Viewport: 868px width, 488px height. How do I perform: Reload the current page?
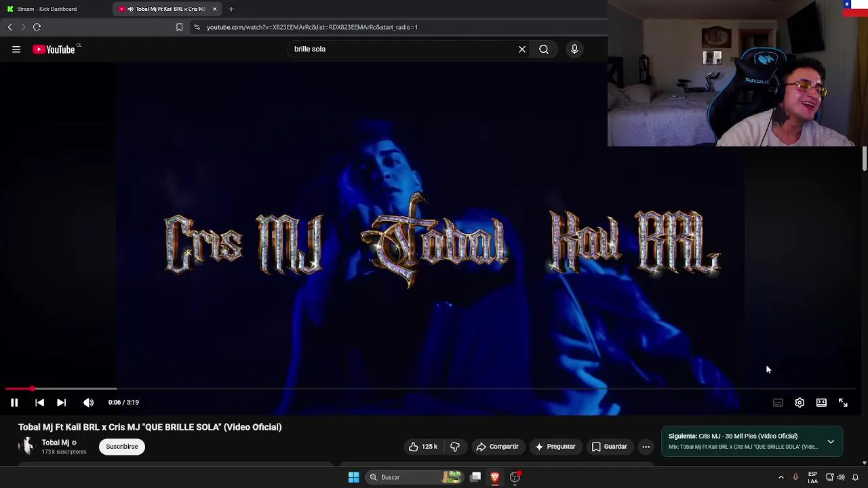pos(37,27)
